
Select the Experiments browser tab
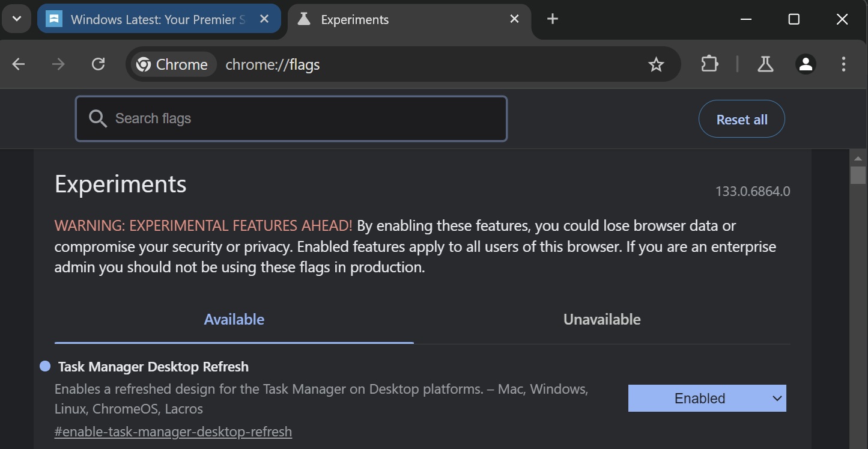[x=408, y=19]
